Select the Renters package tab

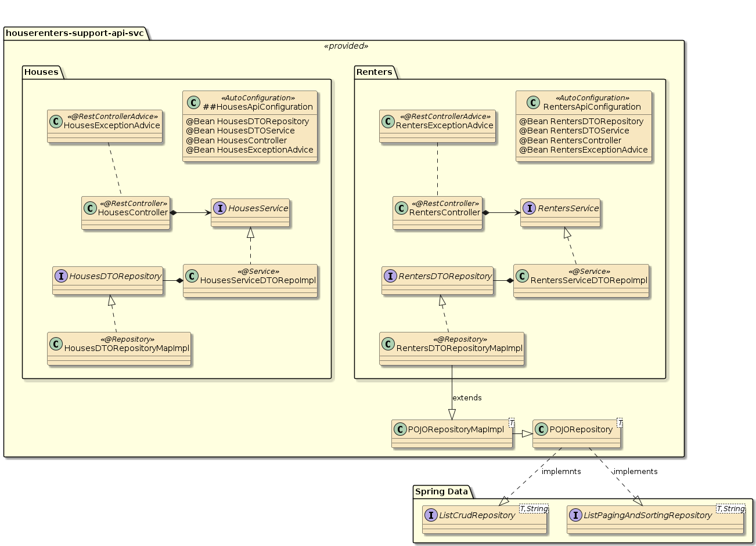point(375,72)
